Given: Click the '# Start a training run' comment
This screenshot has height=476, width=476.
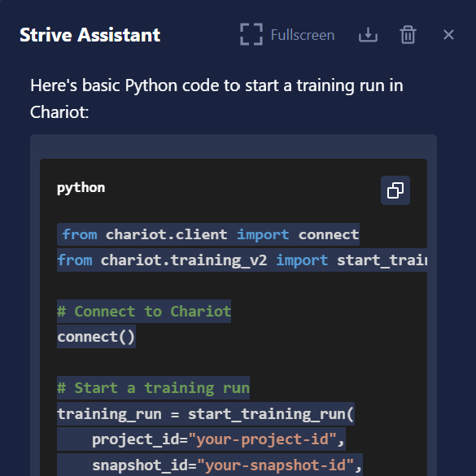Looking at the screenshot, I should 153,387.
